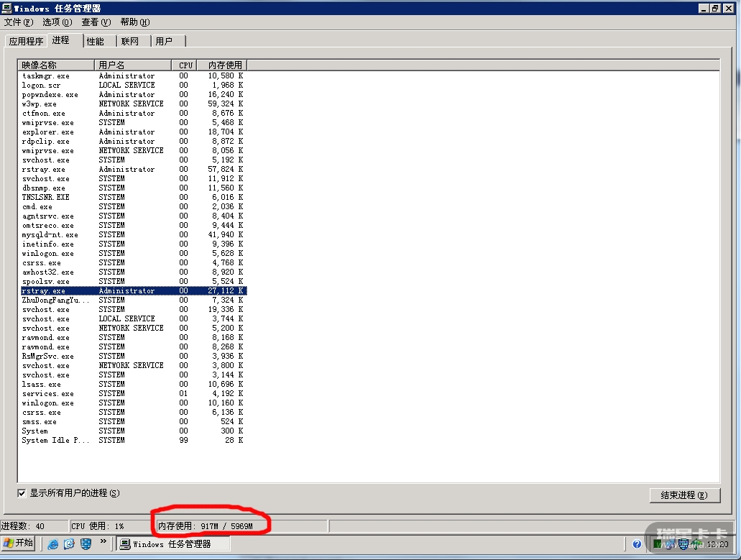The image size is (741, 560).
Task: Select the awhost32.exe process row
Action: click(133, 272)
